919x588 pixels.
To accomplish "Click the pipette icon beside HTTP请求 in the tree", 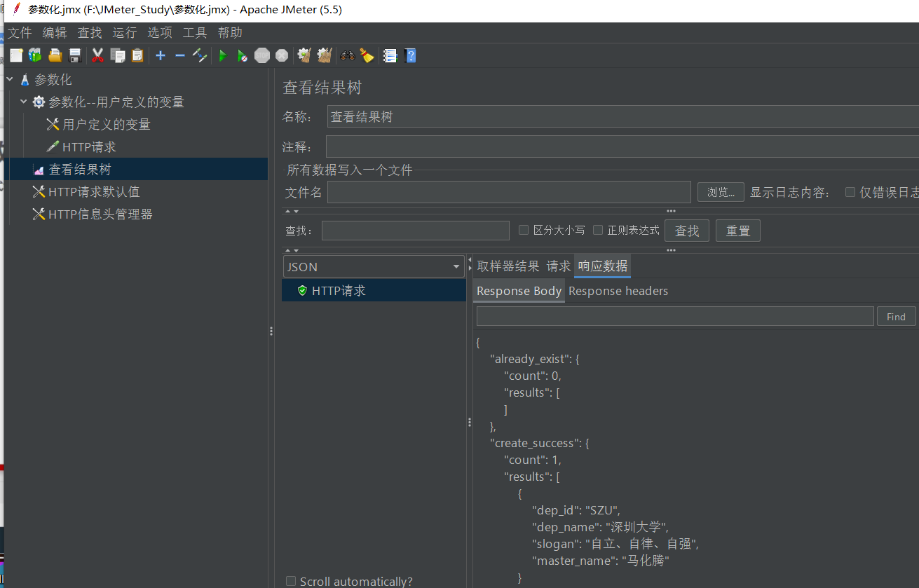I will [53, 147].
